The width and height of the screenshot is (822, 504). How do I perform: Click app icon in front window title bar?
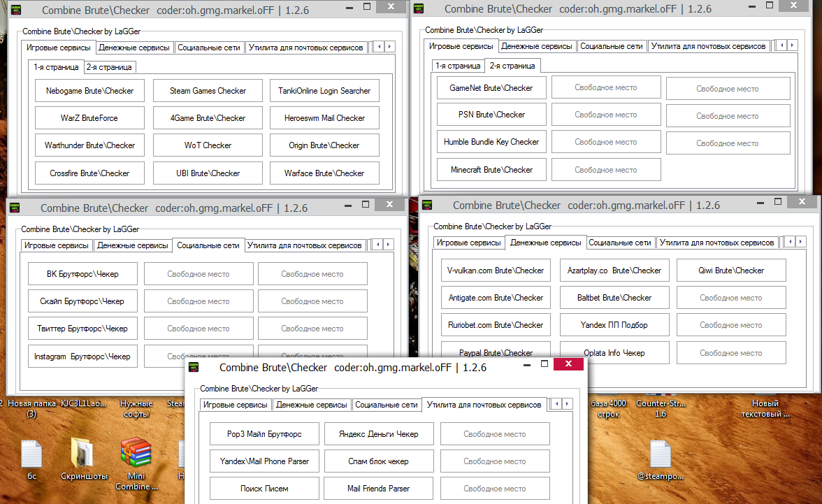pos(194,367)
